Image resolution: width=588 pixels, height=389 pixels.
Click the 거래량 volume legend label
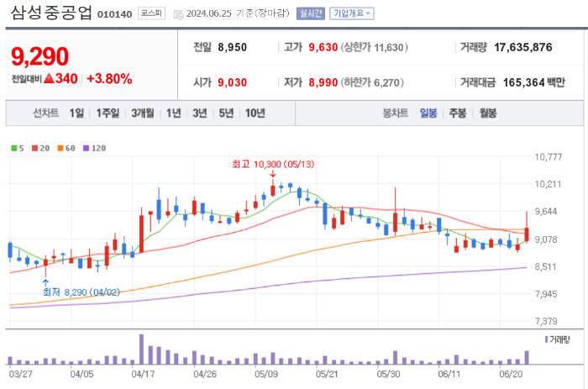pyautogui.click(x=557, y=340)
